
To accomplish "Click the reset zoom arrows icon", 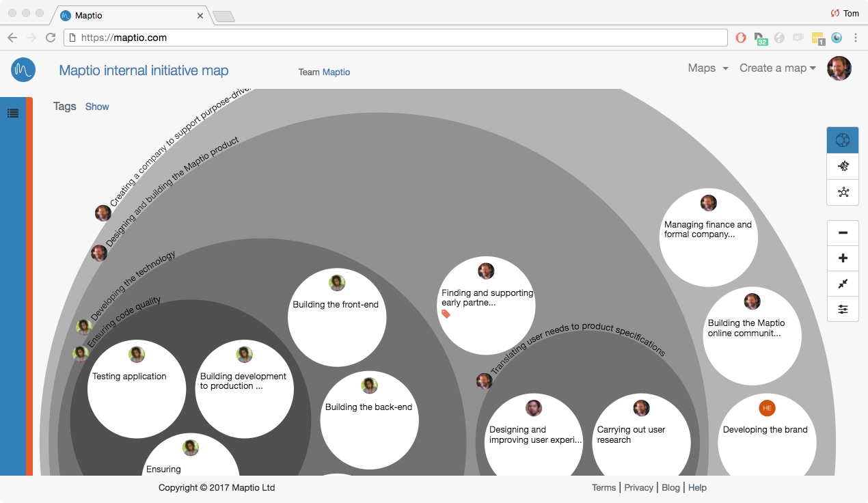I will click(x=843, y=284).
